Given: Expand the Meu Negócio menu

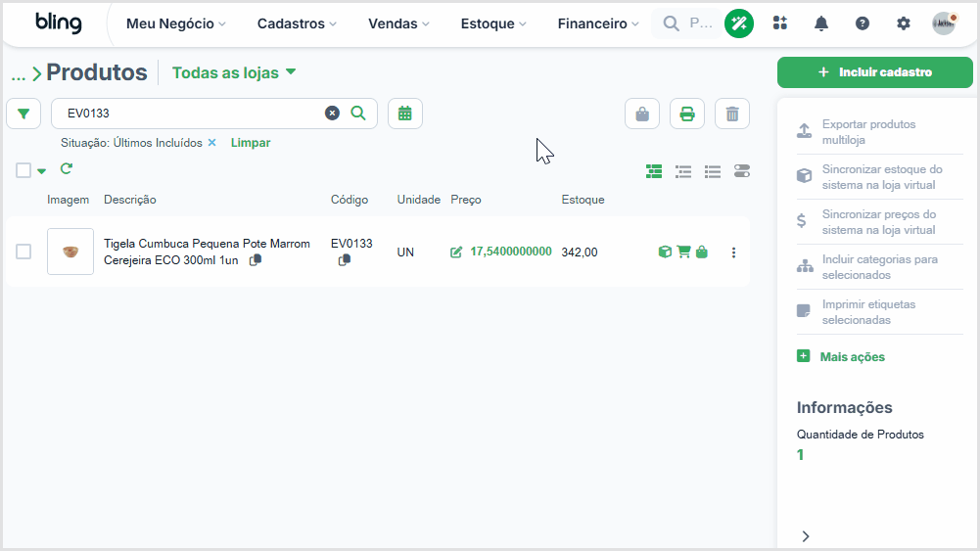Looking at the screenshot, I should (x=175, y=23).
